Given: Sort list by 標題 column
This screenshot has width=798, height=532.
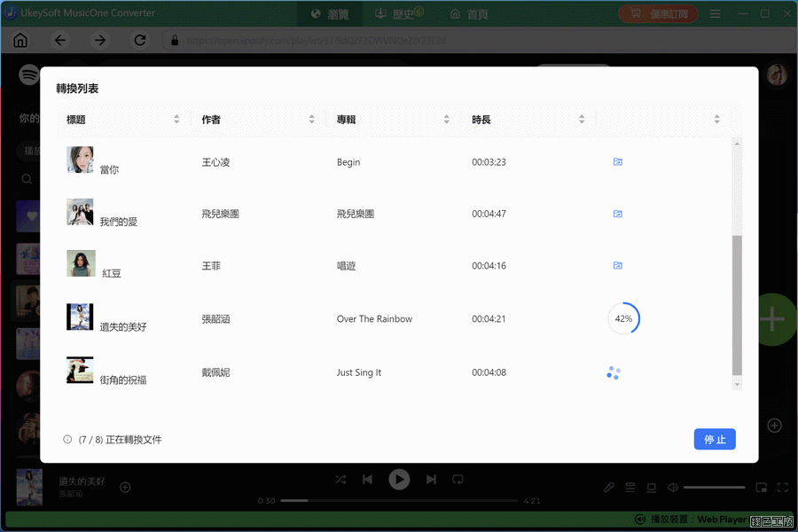Looking at the screenshot, I should (x=176, y=120).
